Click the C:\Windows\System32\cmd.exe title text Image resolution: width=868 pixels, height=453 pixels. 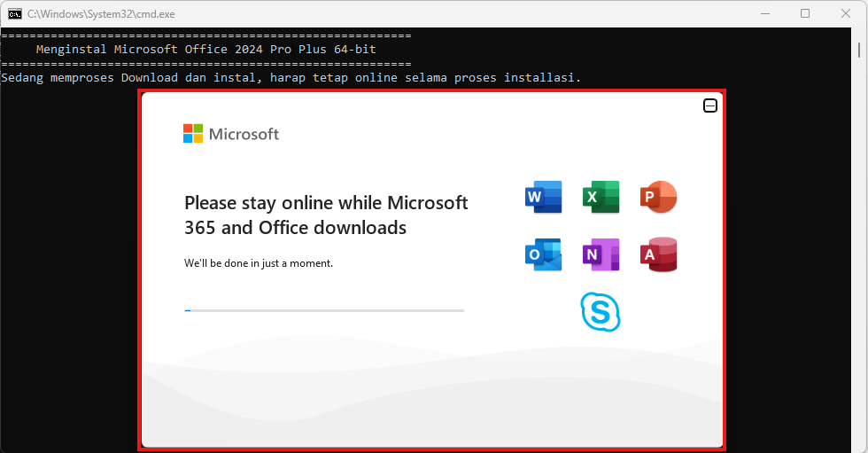point(101,14)
